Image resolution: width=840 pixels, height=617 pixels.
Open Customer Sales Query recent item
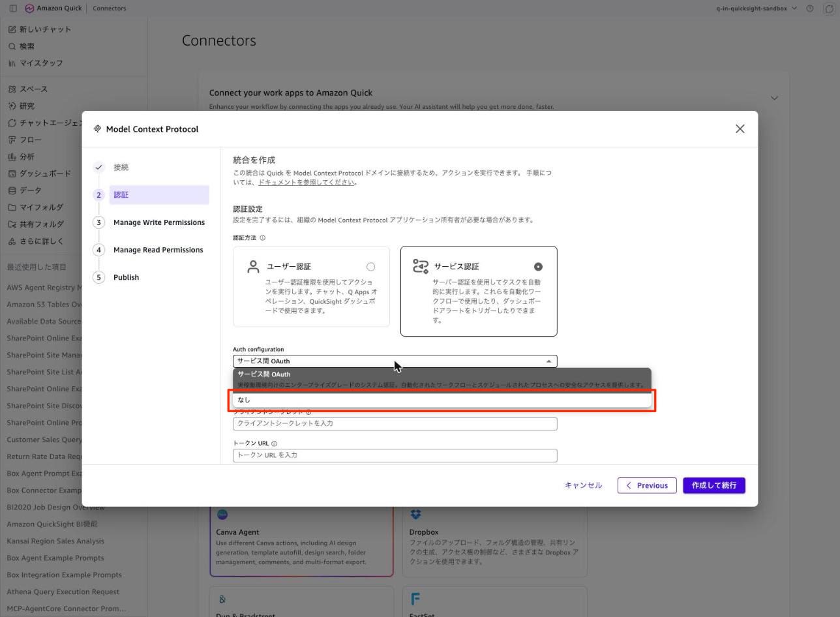coord(44,440)
